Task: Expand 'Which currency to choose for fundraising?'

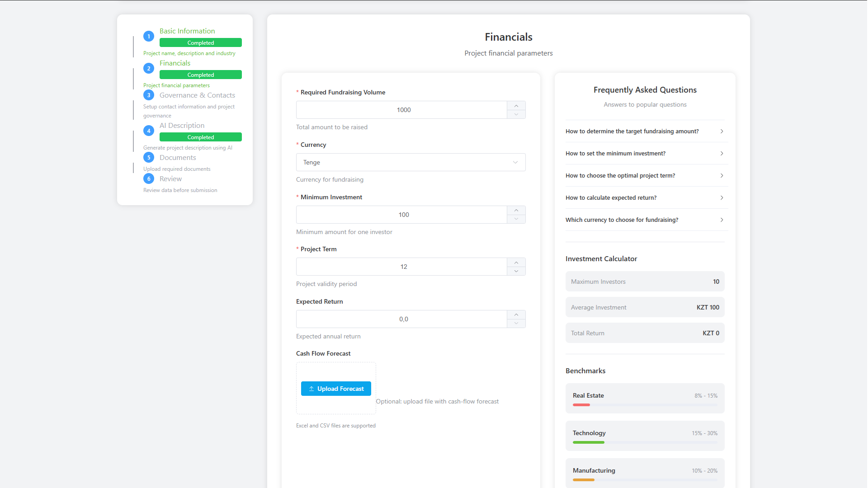Action: (645, 220)
